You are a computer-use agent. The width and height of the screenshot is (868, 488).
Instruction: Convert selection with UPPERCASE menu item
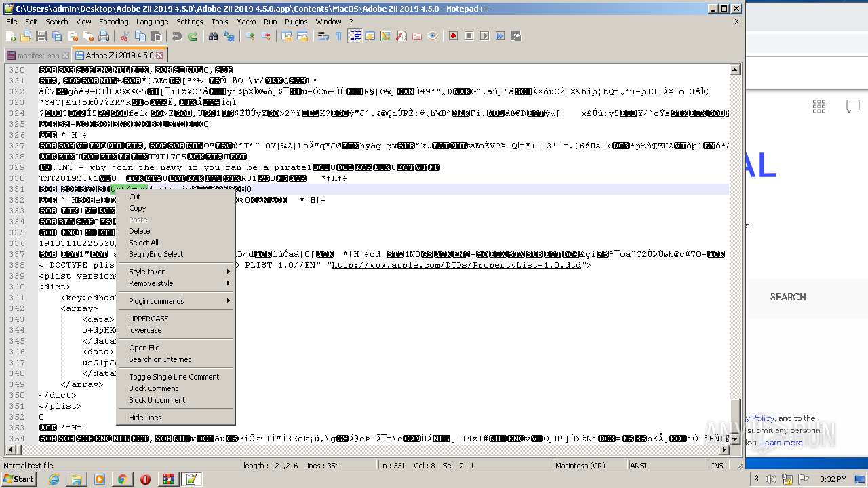point(176,319)
